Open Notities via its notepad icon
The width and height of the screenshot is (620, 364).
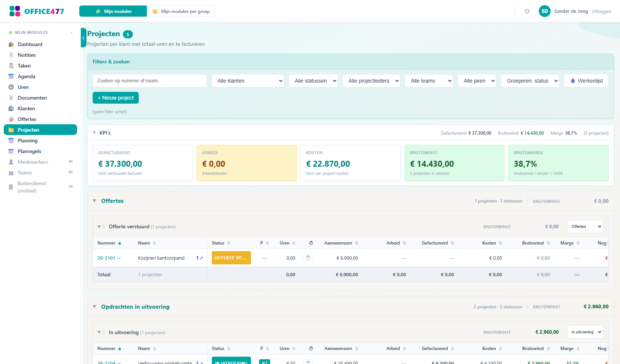[x=11, y=55]
